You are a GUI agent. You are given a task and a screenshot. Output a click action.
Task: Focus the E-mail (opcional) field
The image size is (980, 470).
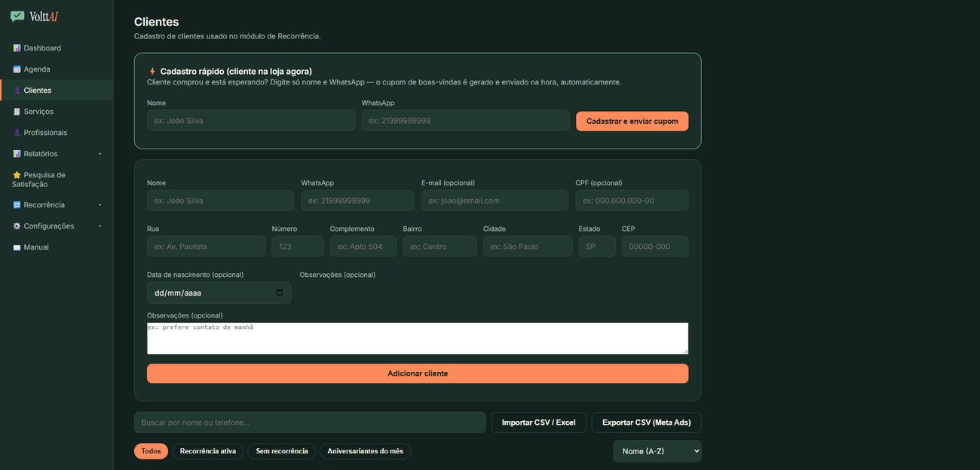(495, 201)
